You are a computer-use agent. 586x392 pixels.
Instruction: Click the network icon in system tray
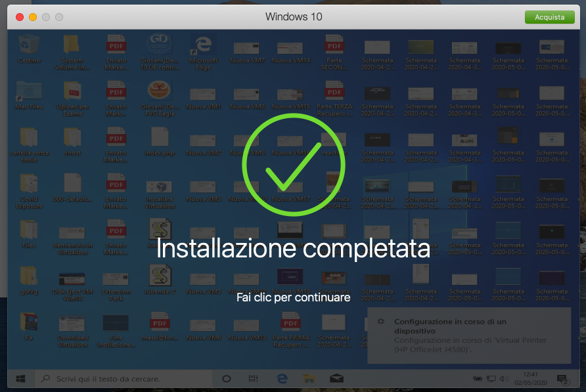coord(491,379)
